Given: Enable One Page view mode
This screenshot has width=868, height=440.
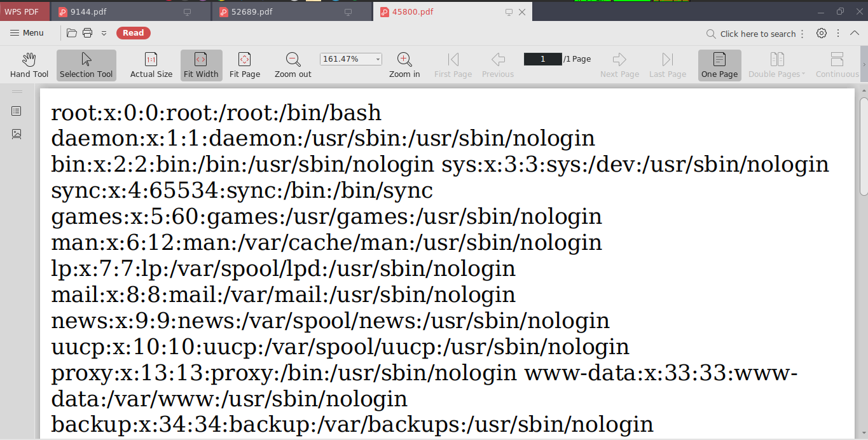Looking at the screenshot, I should point(719,64).
